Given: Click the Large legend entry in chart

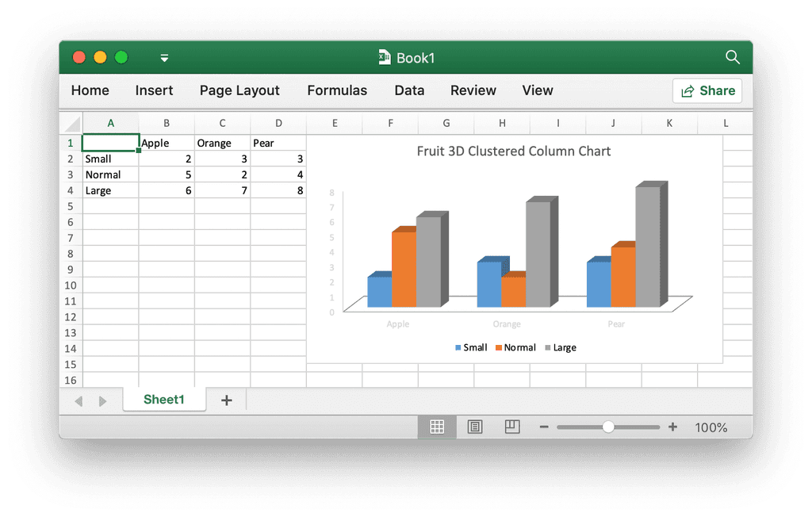Looking at the screenshot, I should point(561,347).
